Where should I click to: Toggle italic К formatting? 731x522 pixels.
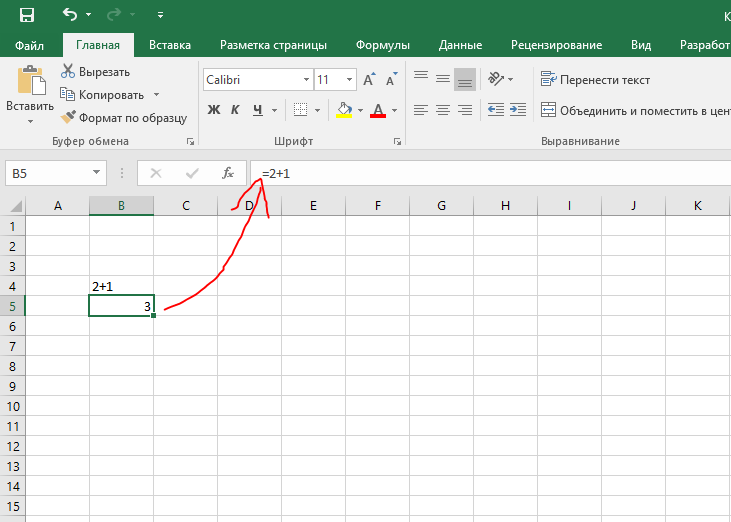tap(235, 110)
